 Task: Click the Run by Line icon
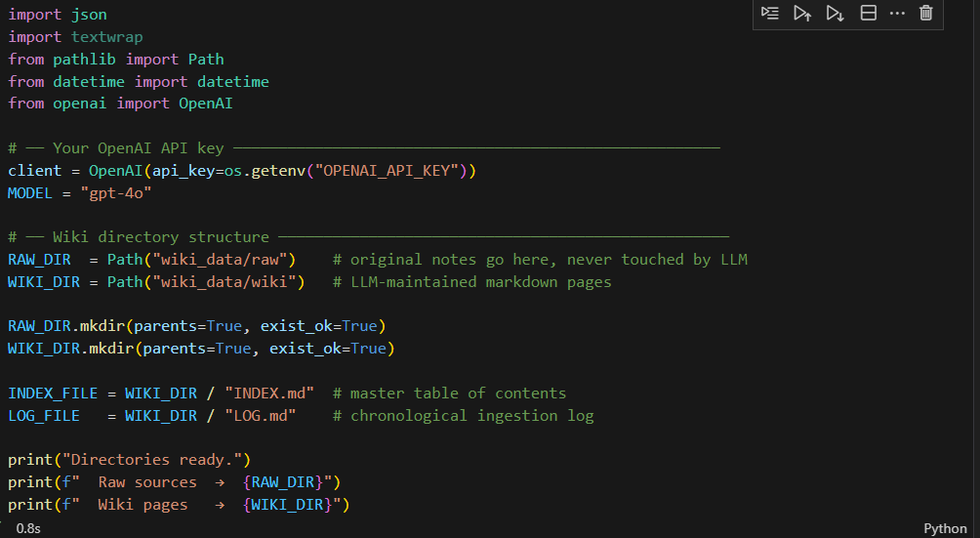pos(770,13)
